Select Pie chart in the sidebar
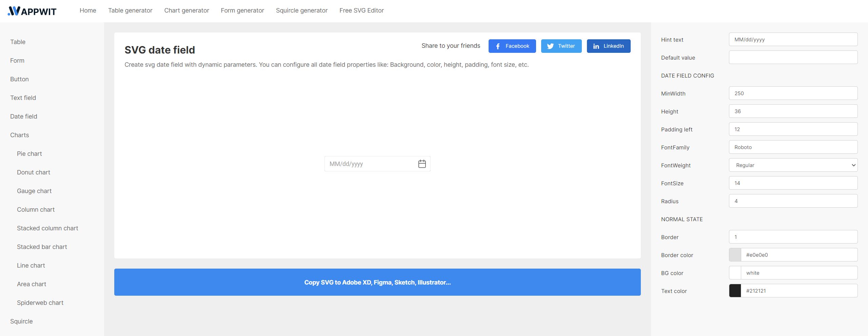Image resolution: width=868 pixels, height=336 pixels. [x=29, y=153]
